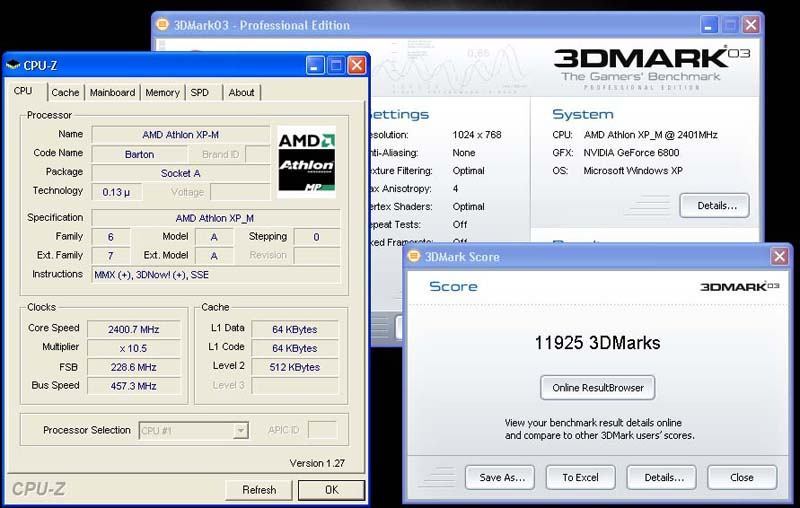This screenshot has height=508, width=800.
Task: Click the Code Name field Barton
Action: (x=139, y=154)
